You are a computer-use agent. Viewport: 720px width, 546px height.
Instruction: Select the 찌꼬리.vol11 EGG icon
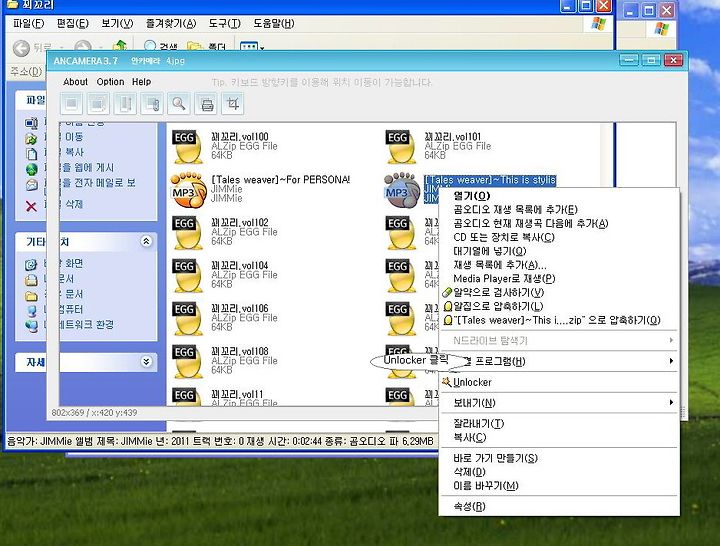click(188, 398)
